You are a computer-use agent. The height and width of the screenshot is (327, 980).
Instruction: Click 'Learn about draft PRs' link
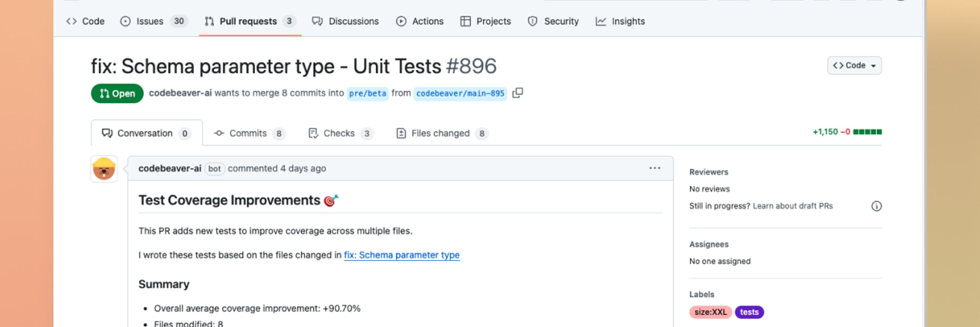coord(792,206)
